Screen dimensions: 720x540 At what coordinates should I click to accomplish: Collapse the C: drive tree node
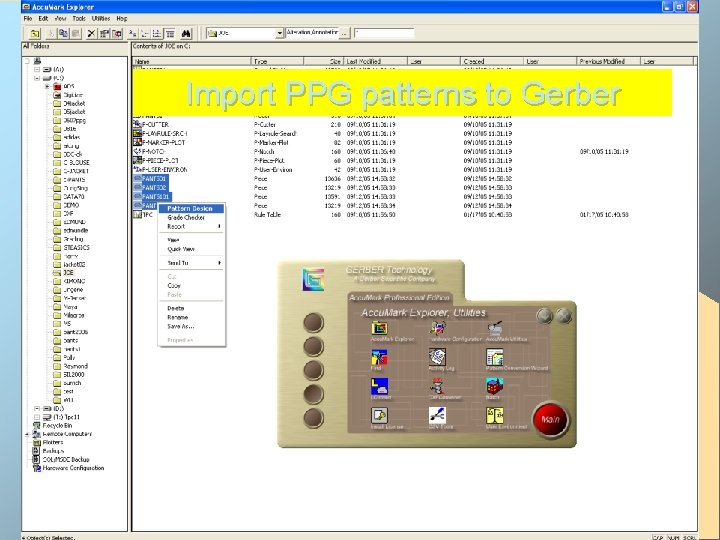point(37,78)
